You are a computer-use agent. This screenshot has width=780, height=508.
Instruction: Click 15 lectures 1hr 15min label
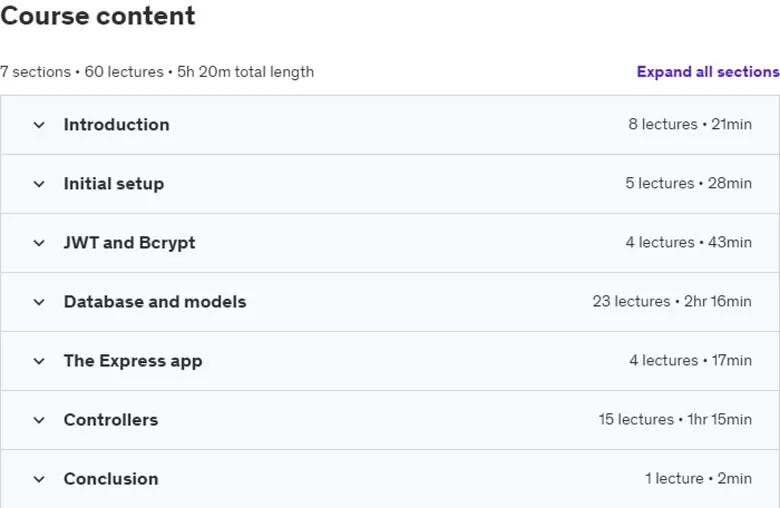point(675,419)
